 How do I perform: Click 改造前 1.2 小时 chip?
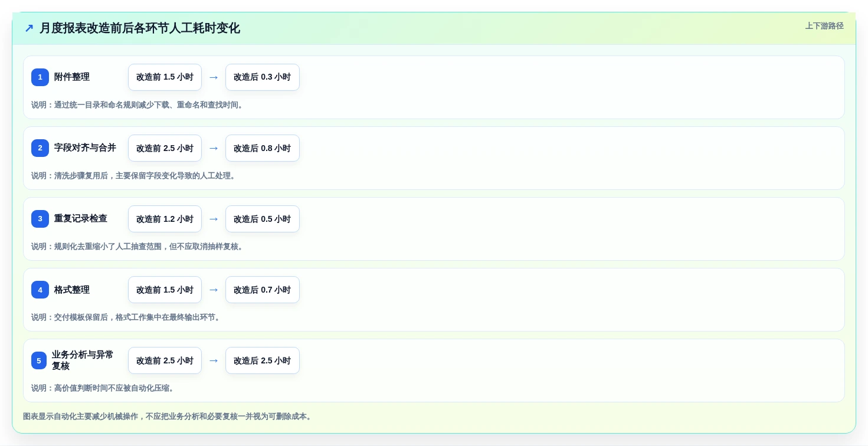[165, 219]
